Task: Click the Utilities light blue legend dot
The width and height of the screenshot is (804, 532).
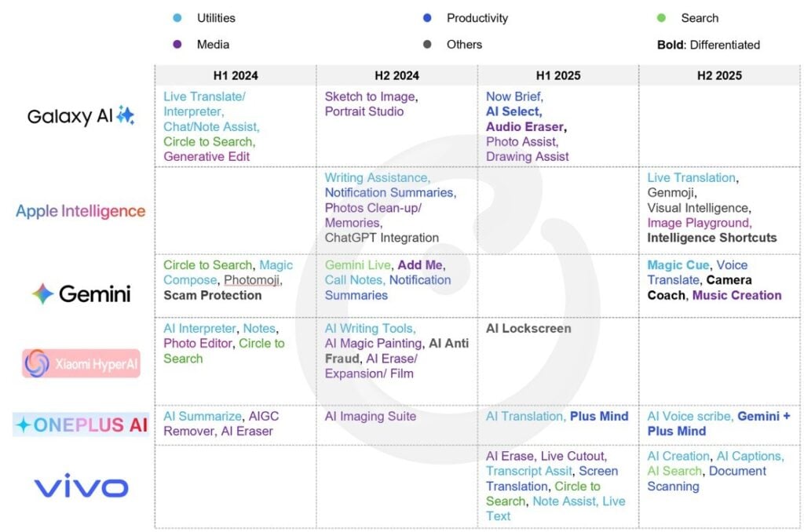Action: [177, 18]
